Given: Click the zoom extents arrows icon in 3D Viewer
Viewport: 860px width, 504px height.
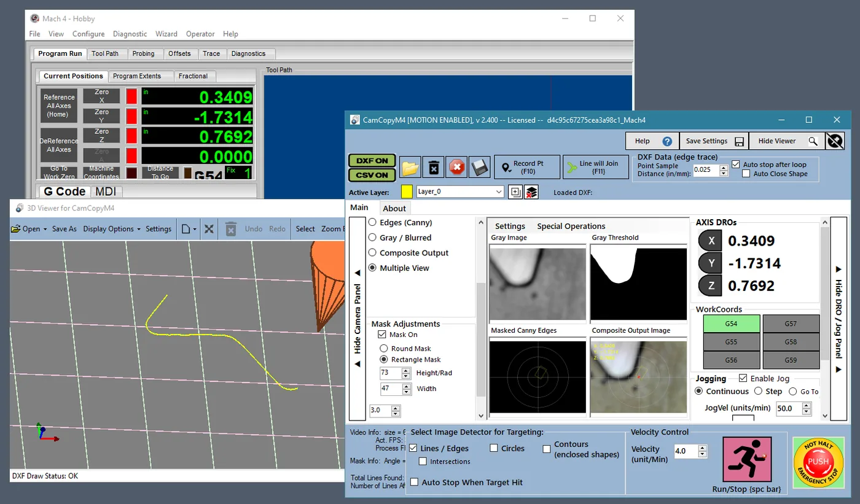Looking at the screenshot, I should (x=209, y=229).
